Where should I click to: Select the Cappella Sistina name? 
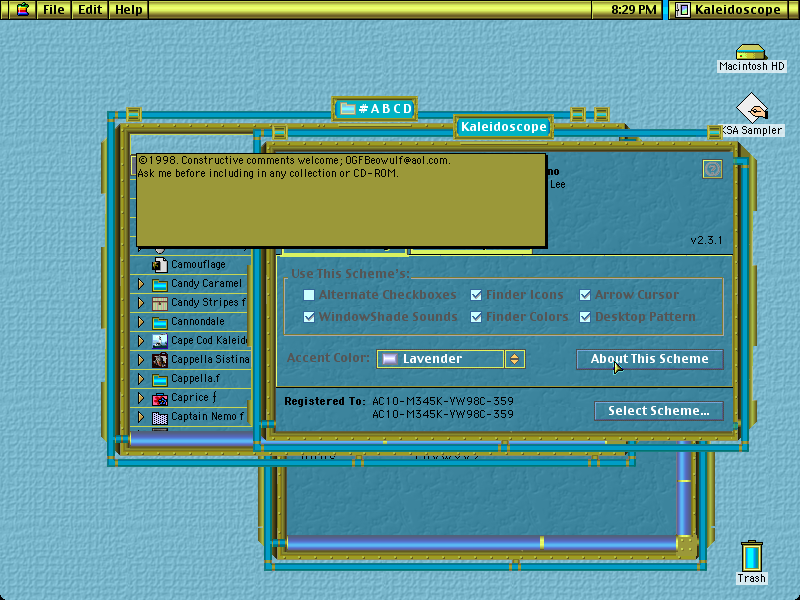pos(210,360)
